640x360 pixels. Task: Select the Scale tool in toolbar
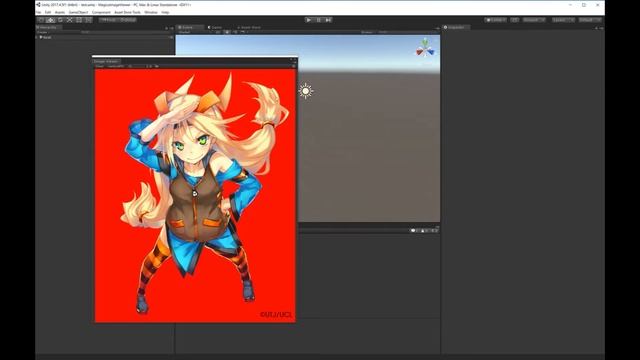click(x=69, y=20)
